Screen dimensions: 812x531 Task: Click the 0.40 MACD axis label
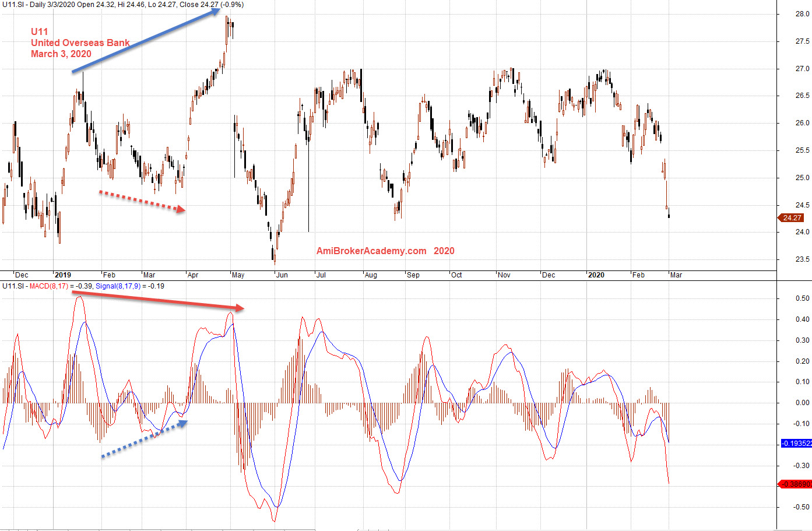803,319
